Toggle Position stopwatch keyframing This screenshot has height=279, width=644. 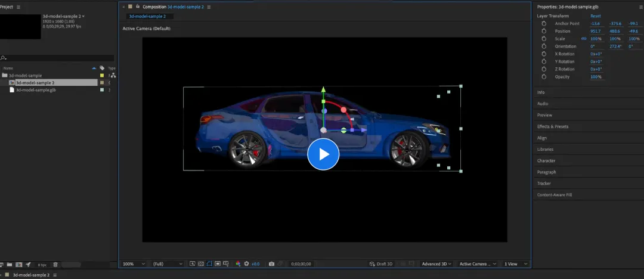[544, 31]
